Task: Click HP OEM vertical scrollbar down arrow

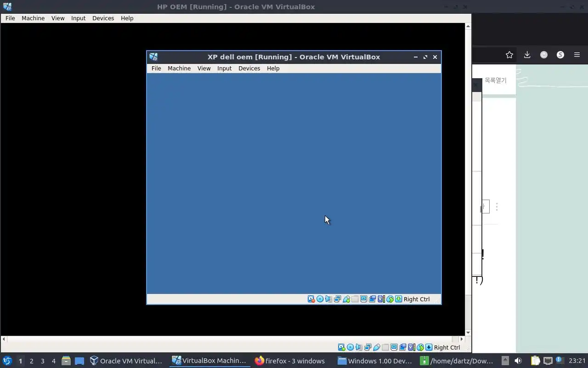Action: tap(468, 333)
